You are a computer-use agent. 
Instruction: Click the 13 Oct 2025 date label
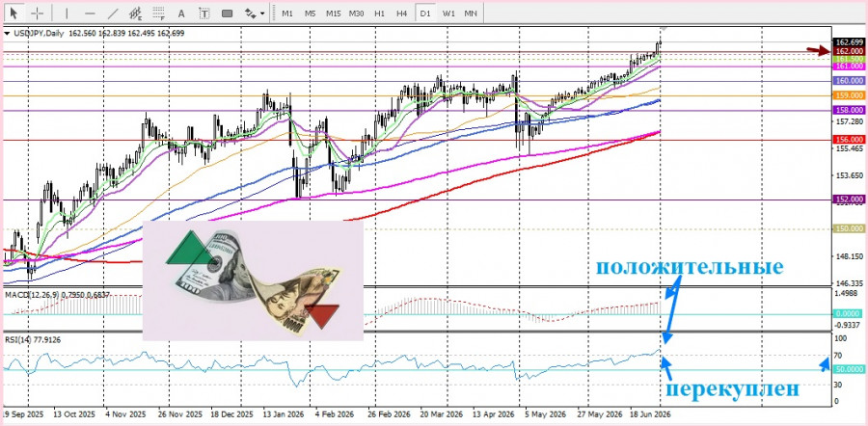point(72,413)
